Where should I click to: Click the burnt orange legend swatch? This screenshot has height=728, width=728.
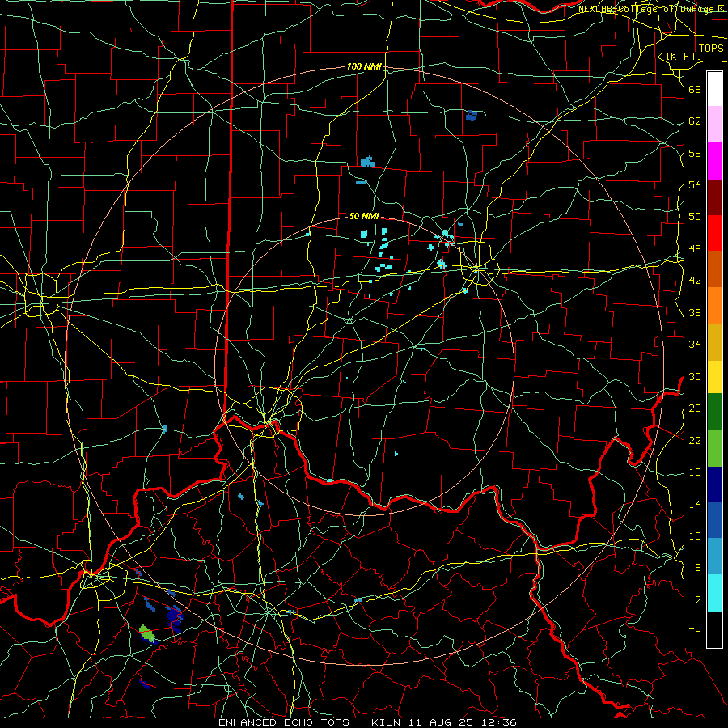click(x=714, y=269)
